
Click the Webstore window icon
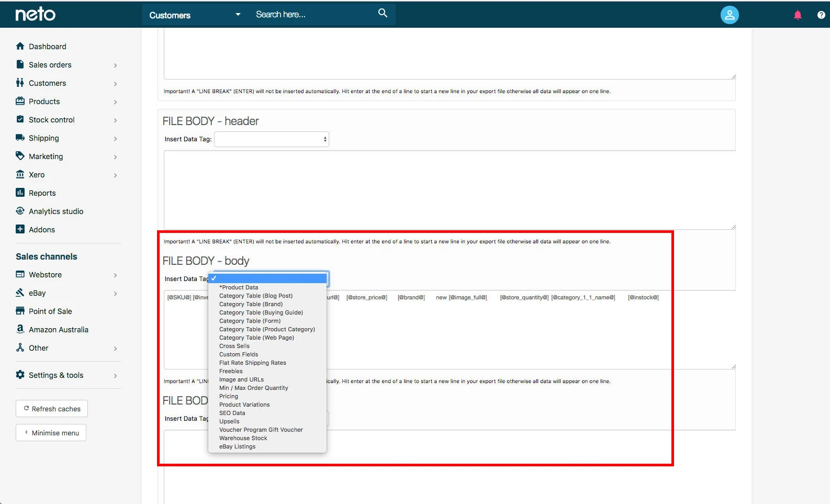coord(20,274)
